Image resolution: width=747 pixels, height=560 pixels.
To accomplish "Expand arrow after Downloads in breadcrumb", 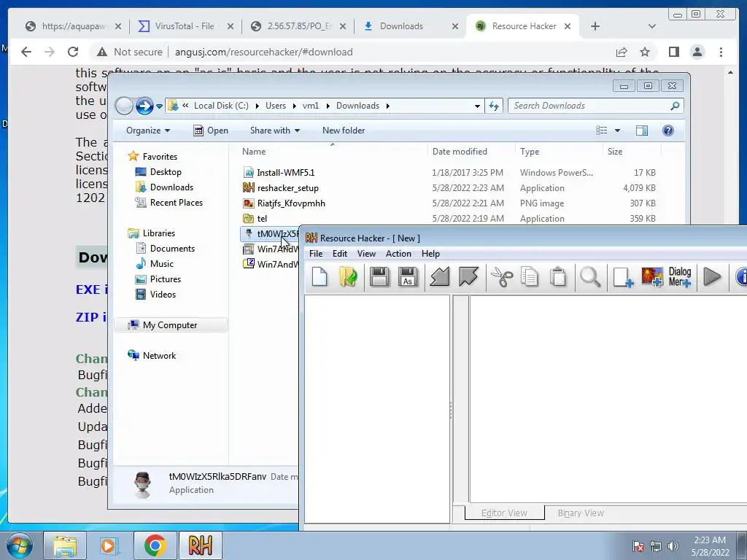I will point(388,106).
